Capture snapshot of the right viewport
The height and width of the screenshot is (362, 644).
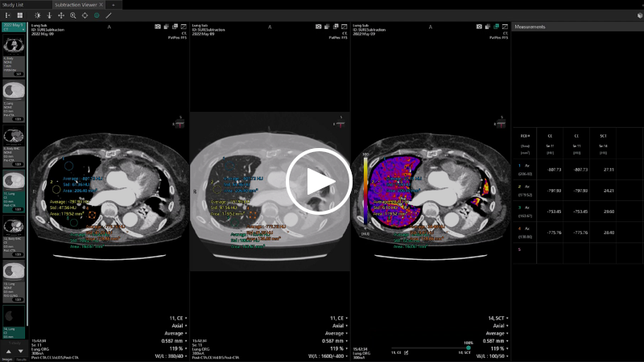click(x=479, y=27)
